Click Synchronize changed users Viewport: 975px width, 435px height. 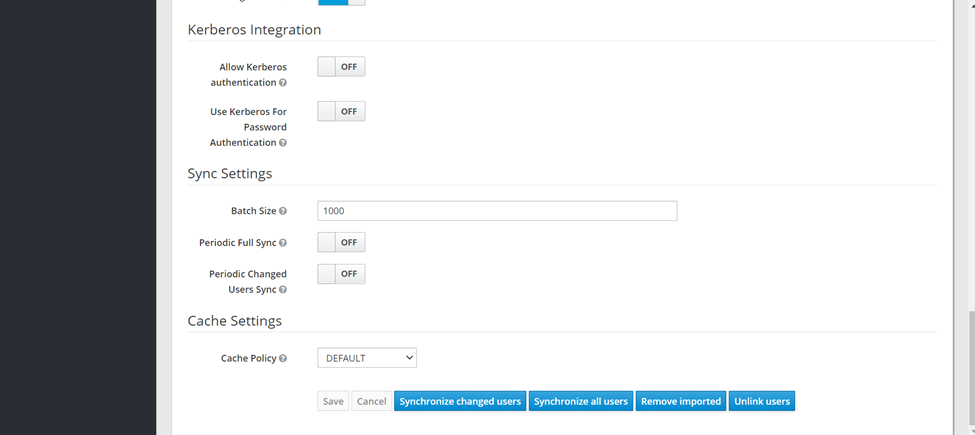(x=460, y=401)
